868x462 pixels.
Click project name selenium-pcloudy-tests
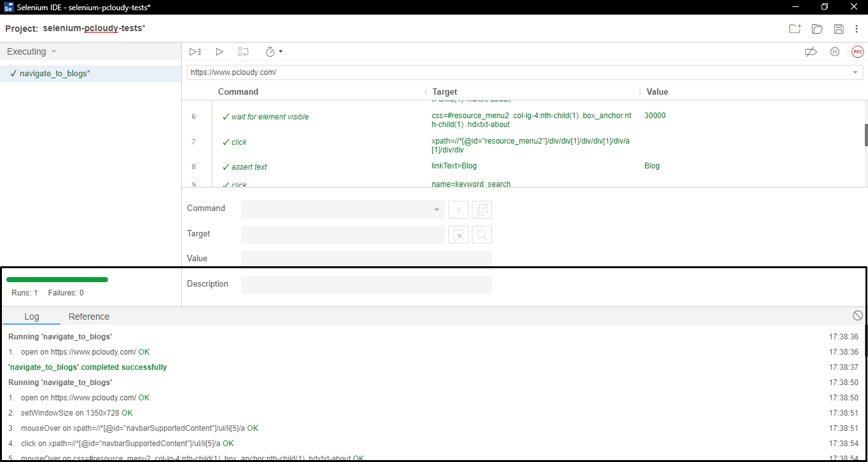coord(94,29)
